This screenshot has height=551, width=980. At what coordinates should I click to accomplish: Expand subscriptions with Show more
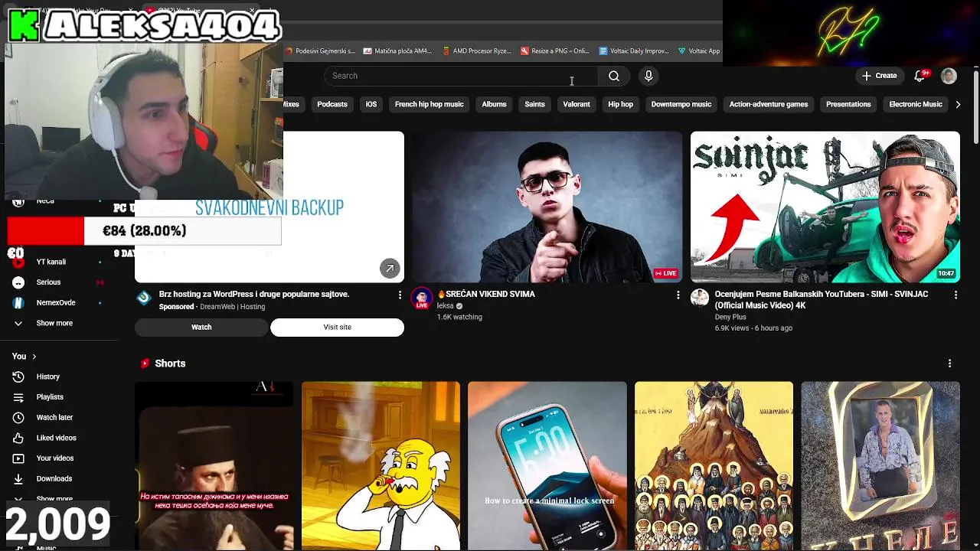(57, 323)
